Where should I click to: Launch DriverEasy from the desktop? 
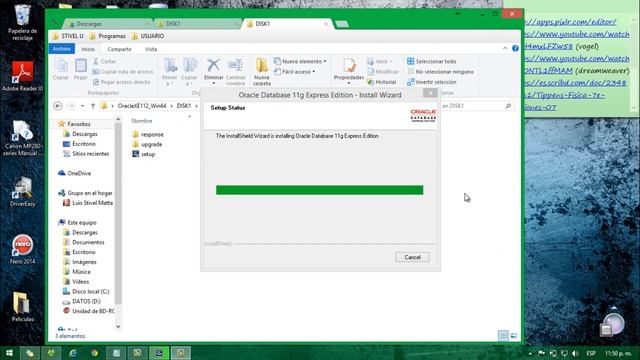[22, 191]
